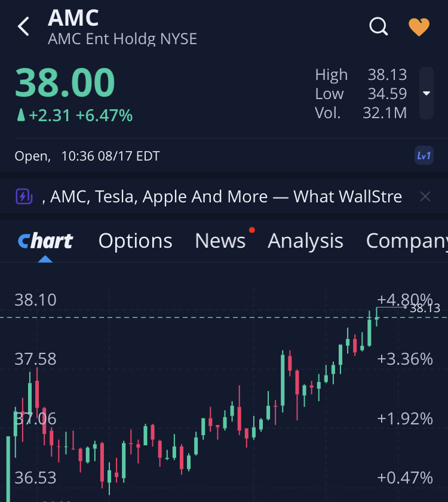Open the search magnifier
The image size is (448, 502).
379,26
